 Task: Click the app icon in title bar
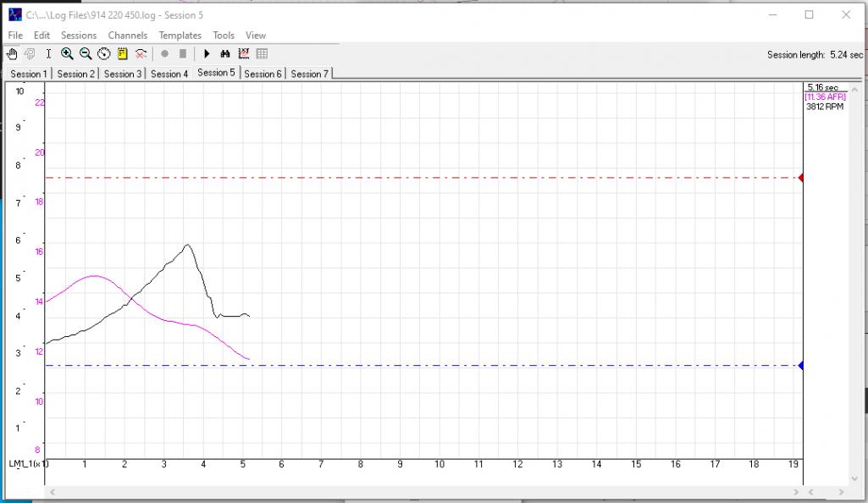coord(15,15)
